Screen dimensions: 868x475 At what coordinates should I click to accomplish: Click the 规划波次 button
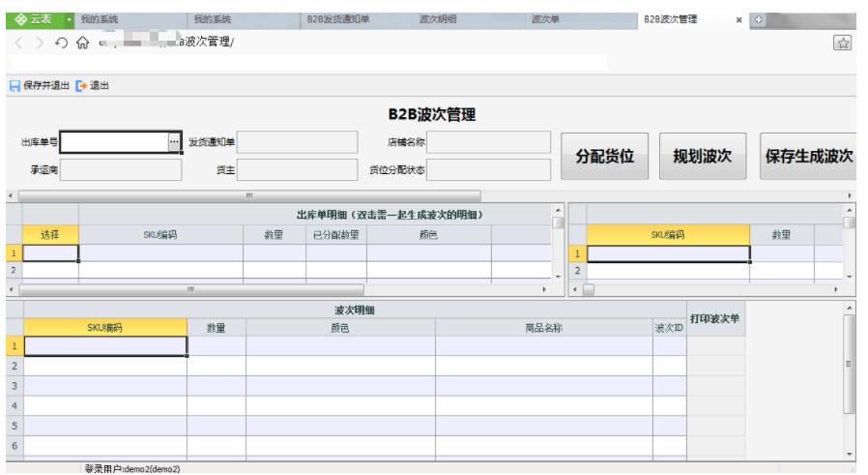point(703,157)
